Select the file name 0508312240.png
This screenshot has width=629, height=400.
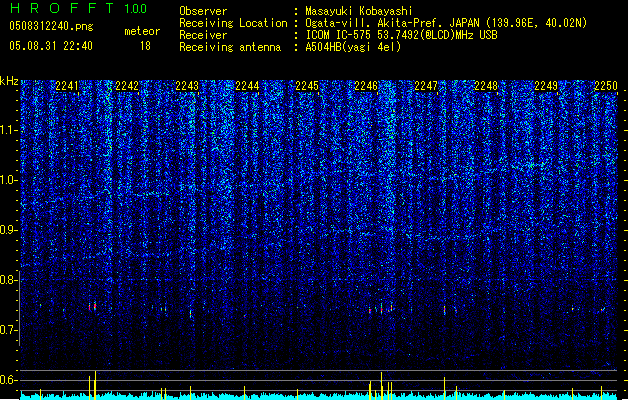51,26
